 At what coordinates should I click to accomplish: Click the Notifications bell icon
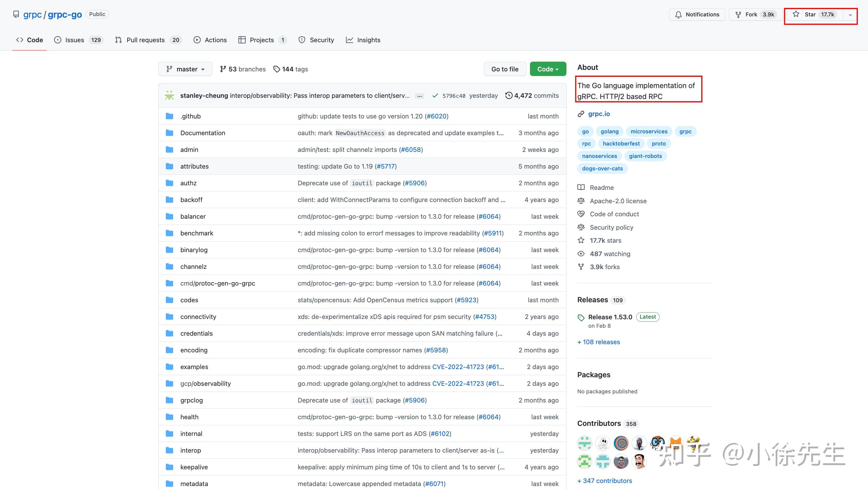coord(678,15)
